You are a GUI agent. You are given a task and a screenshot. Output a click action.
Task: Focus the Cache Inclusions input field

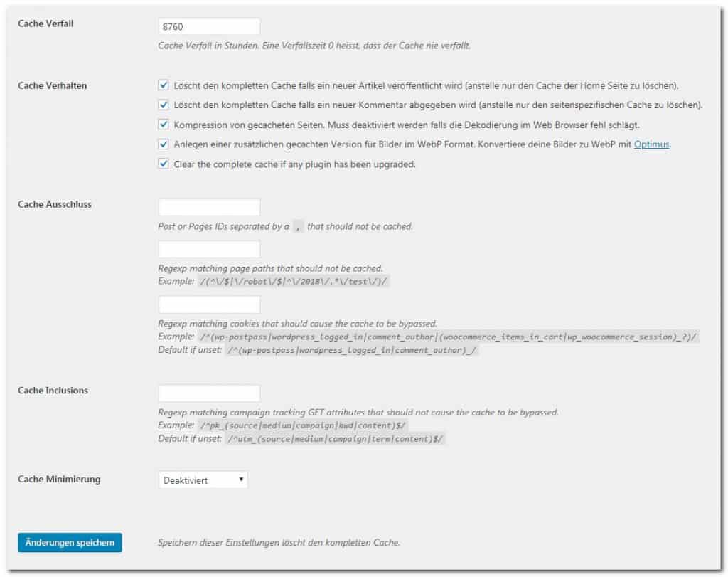click(x=210, y=393)
